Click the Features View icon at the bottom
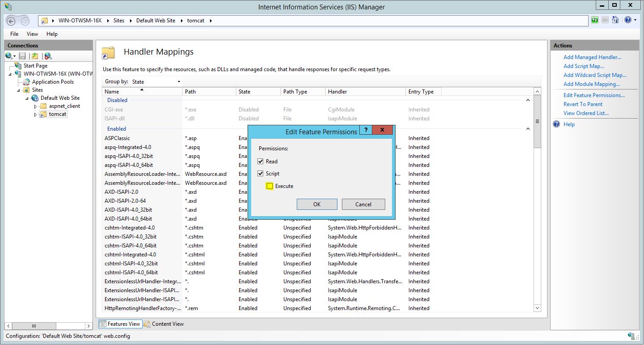Image resolution: width=644 pixels, height=345 pixels. click(103, 324)
